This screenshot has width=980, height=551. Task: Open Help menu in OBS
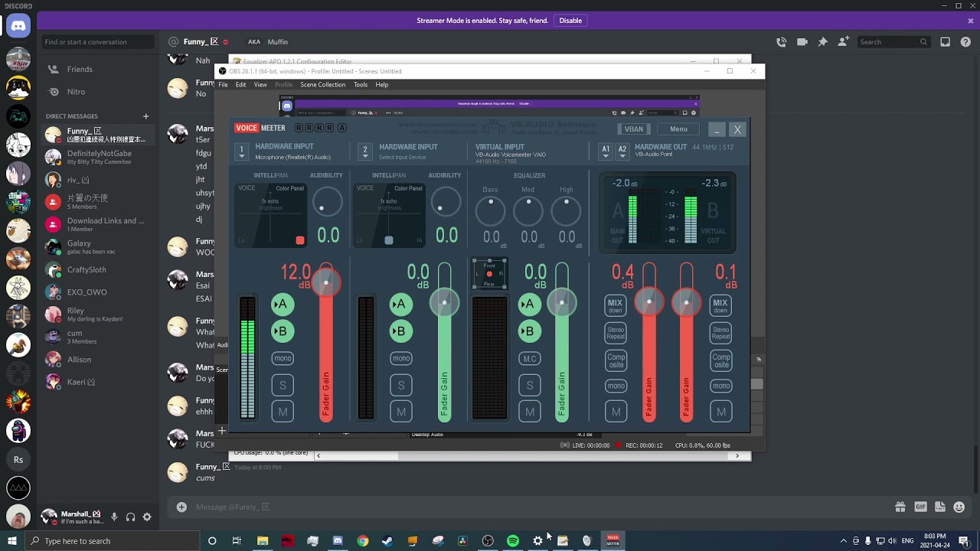[x=382, y=85]
